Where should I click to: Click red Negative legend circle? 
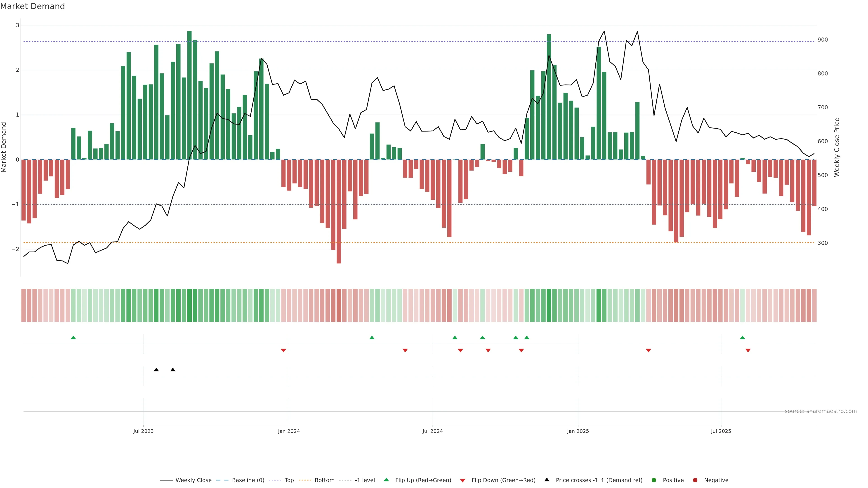pyautogui.click(x=695, y=480)
